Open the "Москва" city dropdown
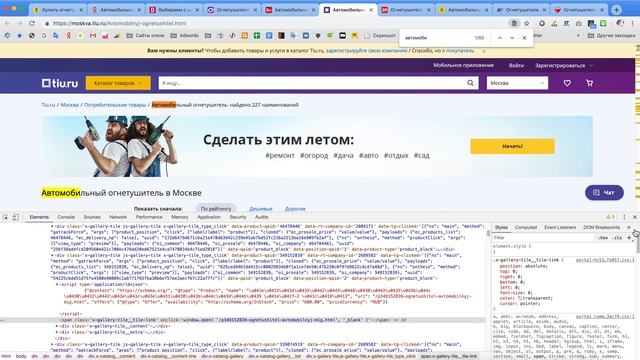The width and height of the screenshot is (640, 360). (517, 83)
